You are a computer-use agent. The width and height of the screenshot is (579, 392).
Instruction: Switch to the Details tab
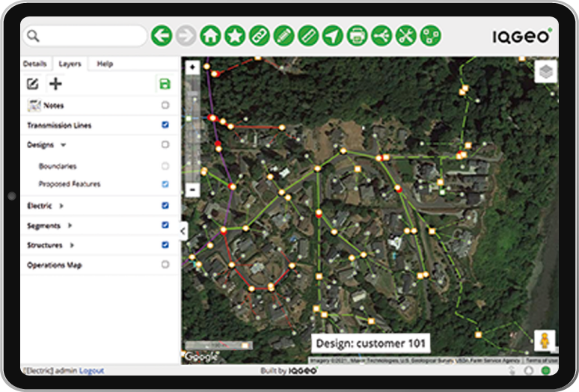coord(35,64)
